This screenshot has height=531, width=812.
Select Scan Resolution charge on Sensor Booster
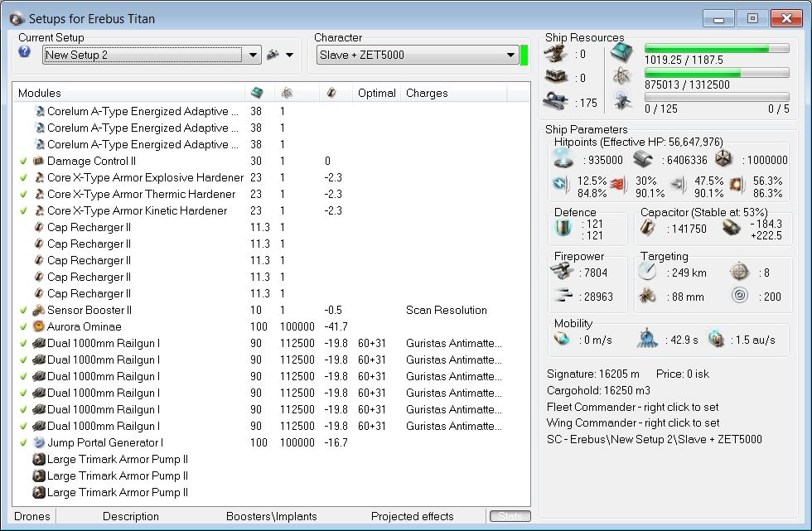(x=447, y=310)
